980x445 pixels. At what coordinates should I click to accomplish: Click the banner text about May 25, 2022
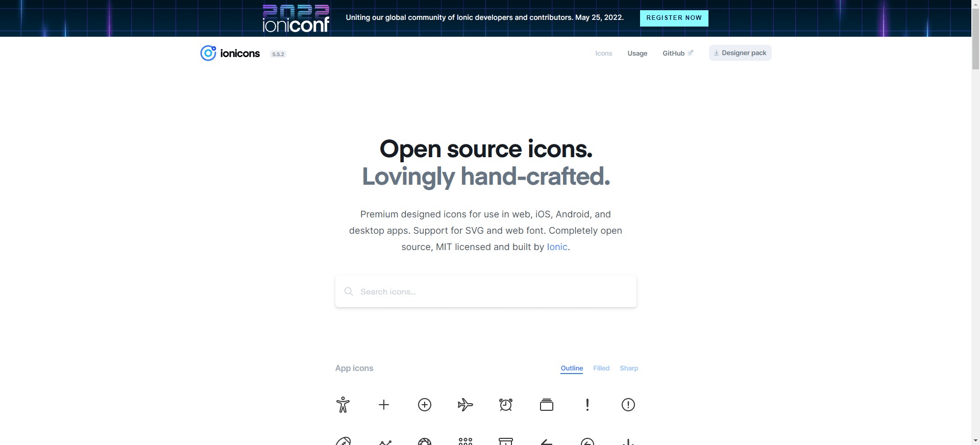click(x=485, y=17)
